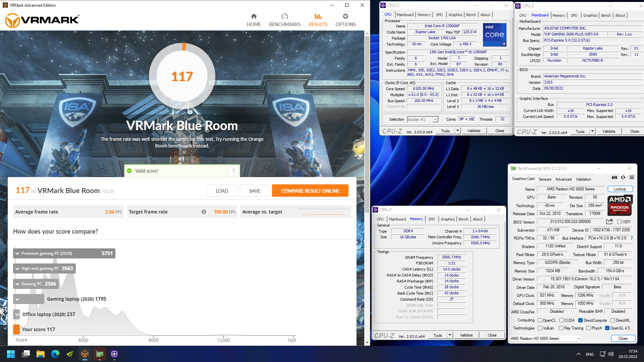Switch to SPD tab in CPU-Z CPU window
The width and height of the screenshot is (644, 362).
click(439, 15)
